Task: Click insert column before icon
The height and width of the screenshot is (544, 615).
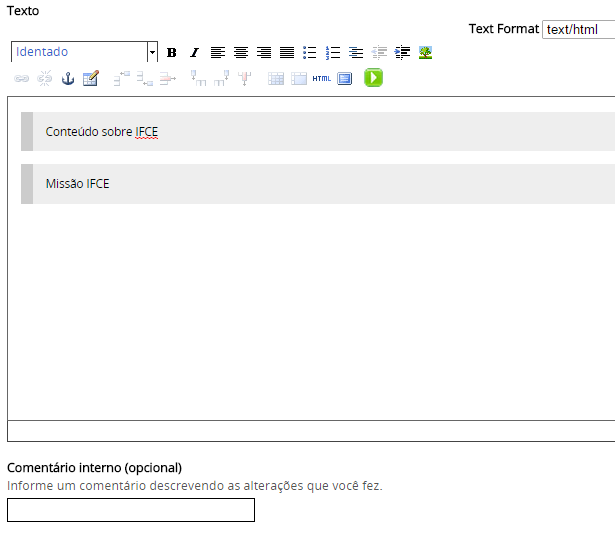Action: 198,78
